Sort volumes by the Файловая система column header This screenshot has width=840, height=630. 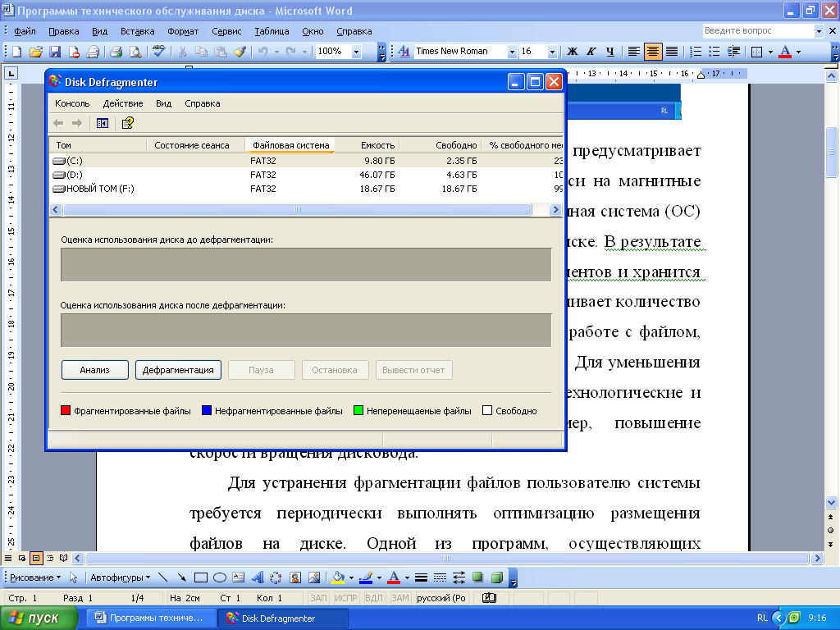click(x=290, y=145)
